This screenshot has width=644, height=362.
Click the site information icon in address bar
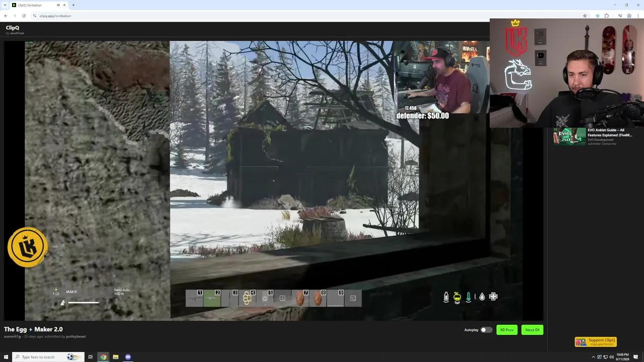[35, 16]
